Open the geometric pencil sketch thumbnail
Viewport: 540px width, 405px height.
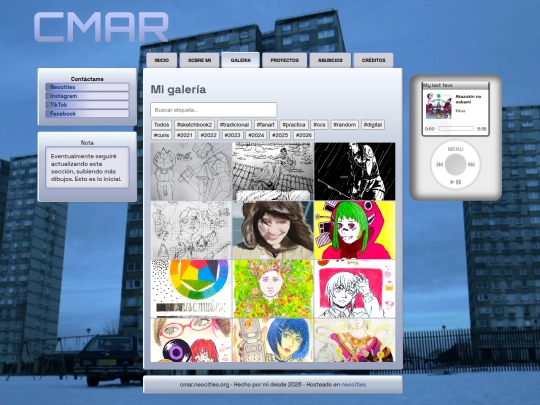click(x=191, y=172)
